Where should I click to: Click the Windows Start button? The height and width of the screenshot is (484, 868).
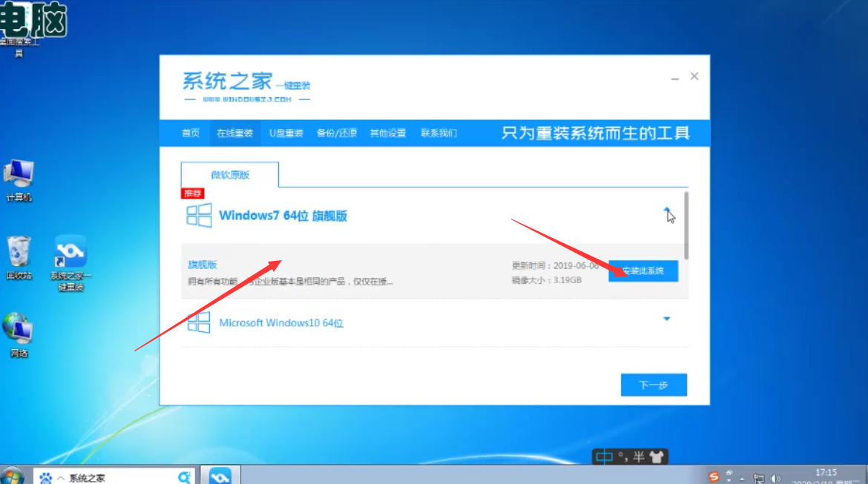[x=12, y=477]
